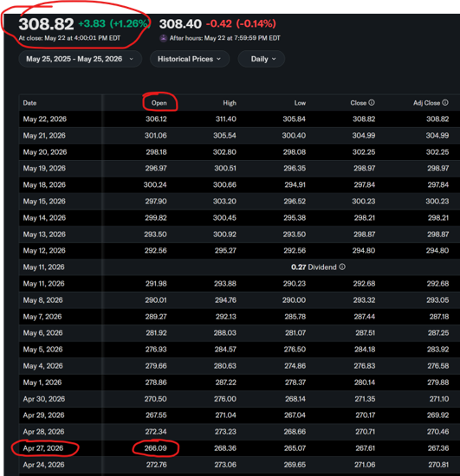The width and height of the screenshot is (460, 476).
Task: Click the Open column header
Action: coord(159,103)
